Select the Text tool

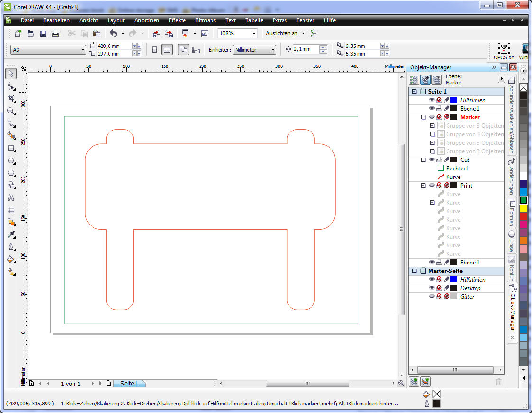[x=11, y=197]
